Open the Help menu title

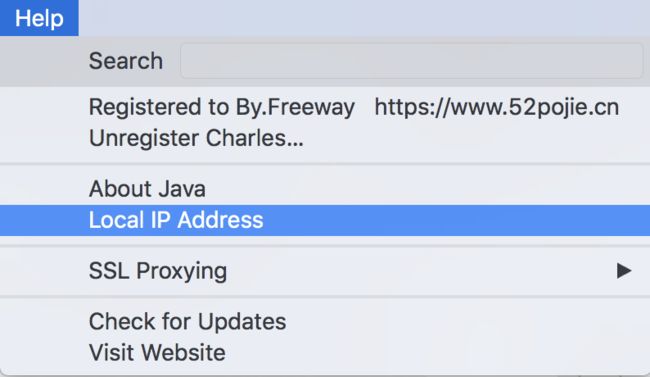(x=39, y=18)
